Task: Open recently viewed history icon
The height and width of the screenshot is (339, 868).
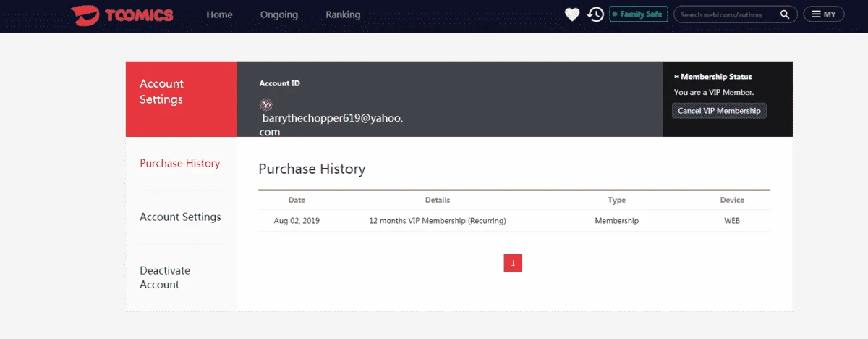Action: [x=595, y=14]
